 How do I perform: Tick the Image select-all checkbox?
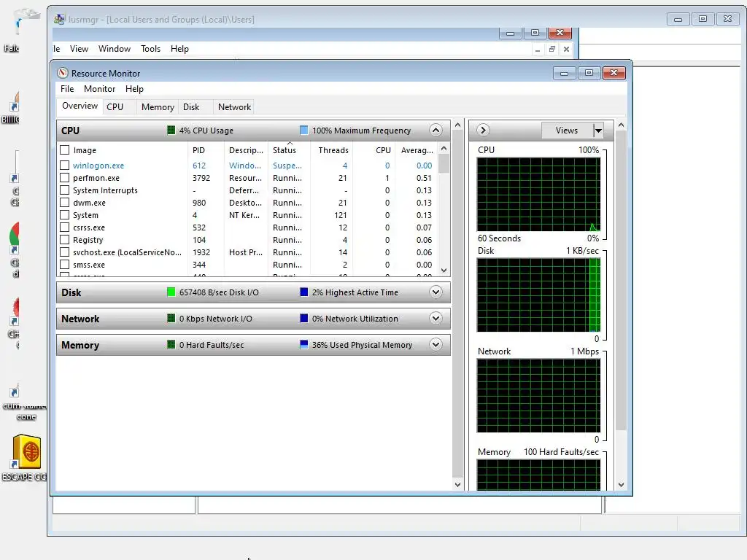point(65,150)
